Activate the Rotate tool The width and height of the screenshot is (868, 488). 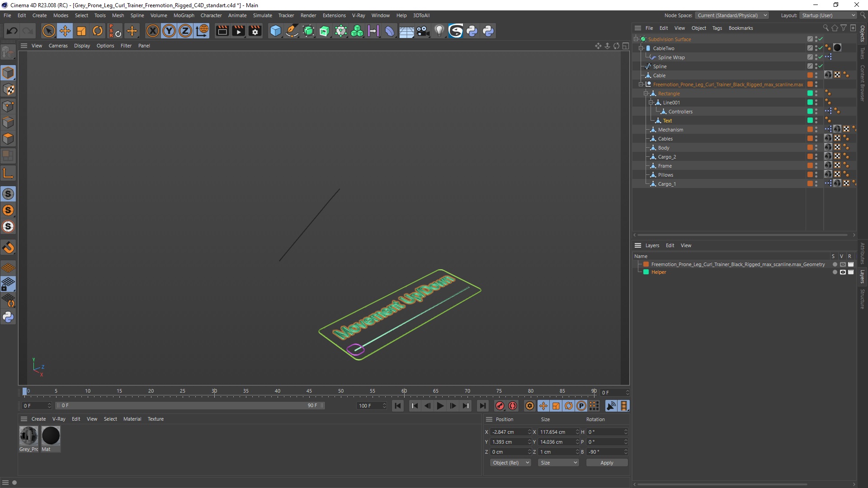[98, 31]
